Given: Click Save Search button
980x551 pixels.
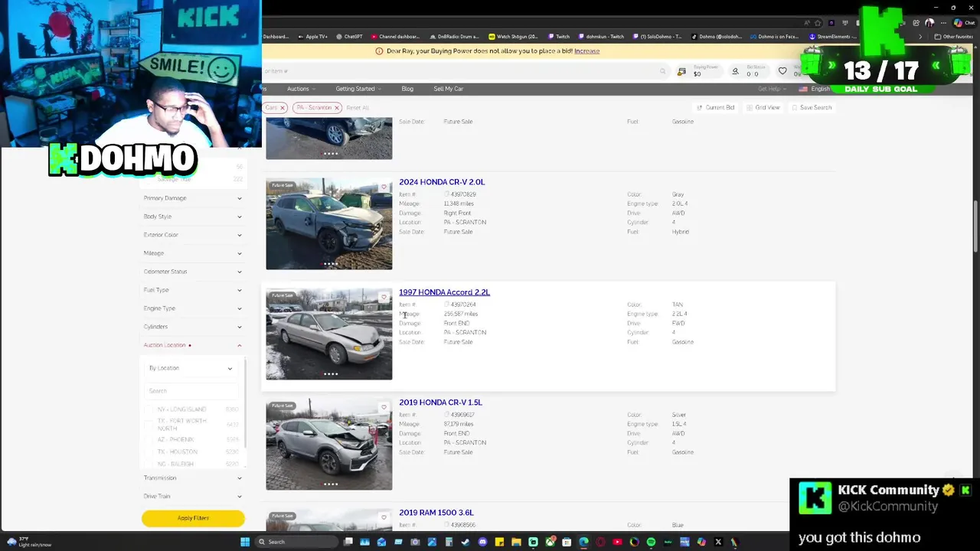Looking at the screenshot, I should point(812,108).
